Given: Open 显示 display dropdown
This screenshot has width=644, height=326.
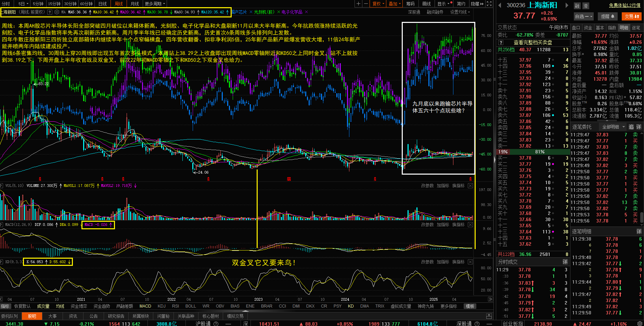Looking at the screenshot, I should (445, 4).
